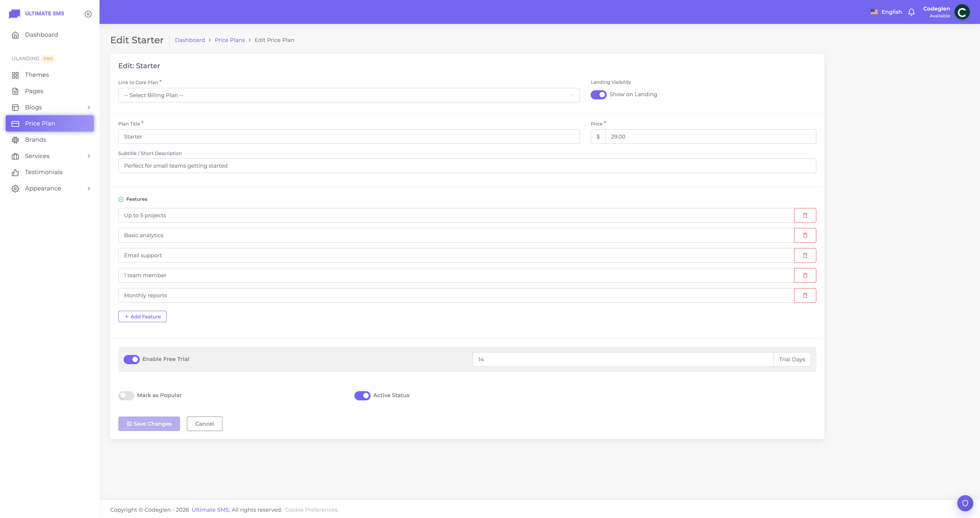Click Add Feature button
Screen dimensions: 980x518
[142, 316]
